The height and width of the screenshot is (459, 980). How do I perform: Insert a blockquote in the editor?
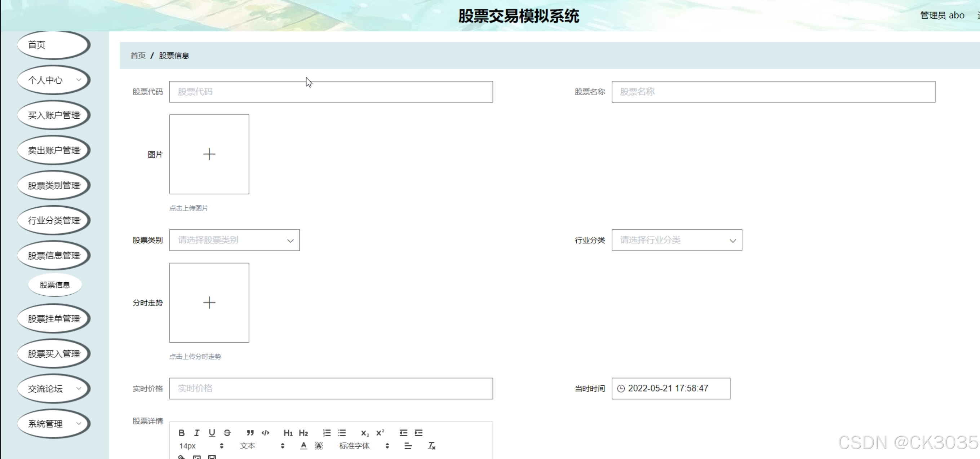tap(250, 433)
